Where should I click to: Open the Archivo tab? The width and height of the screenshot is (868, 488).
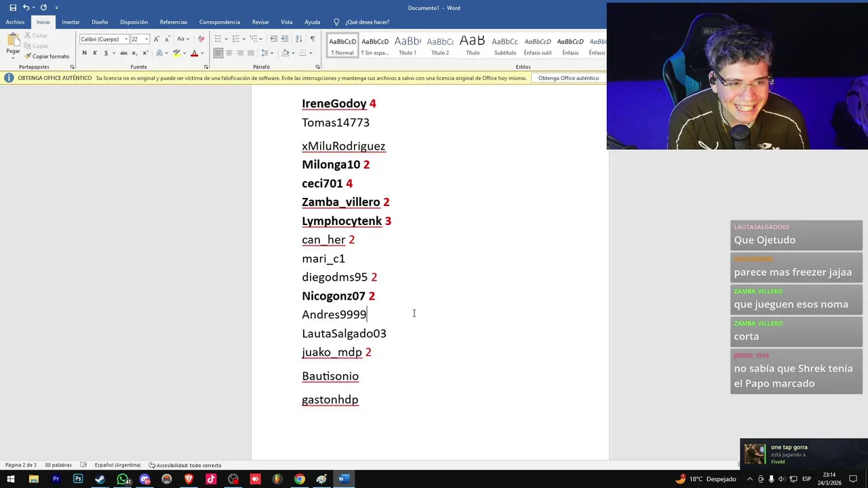[15, 22]
